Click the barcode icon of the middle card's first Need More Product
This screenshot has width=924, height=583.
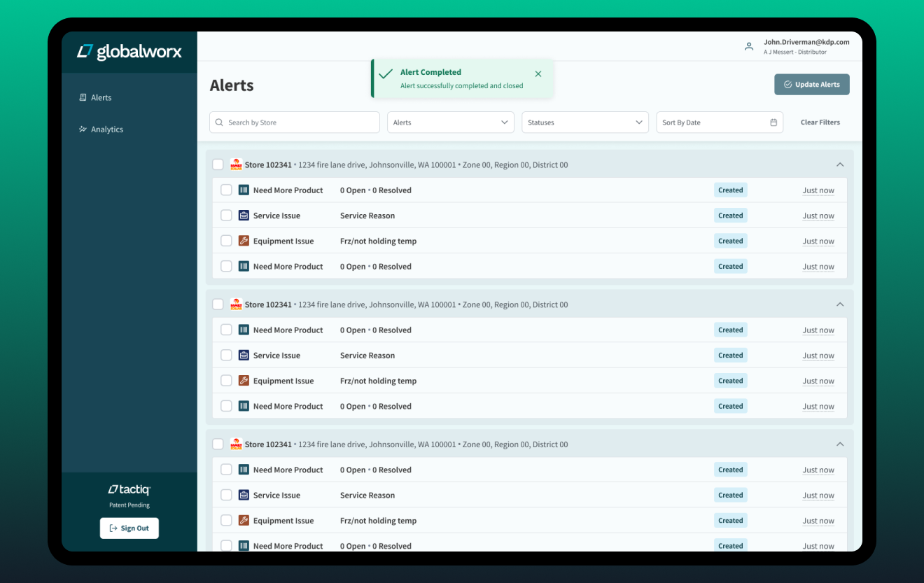click(244, 330)
